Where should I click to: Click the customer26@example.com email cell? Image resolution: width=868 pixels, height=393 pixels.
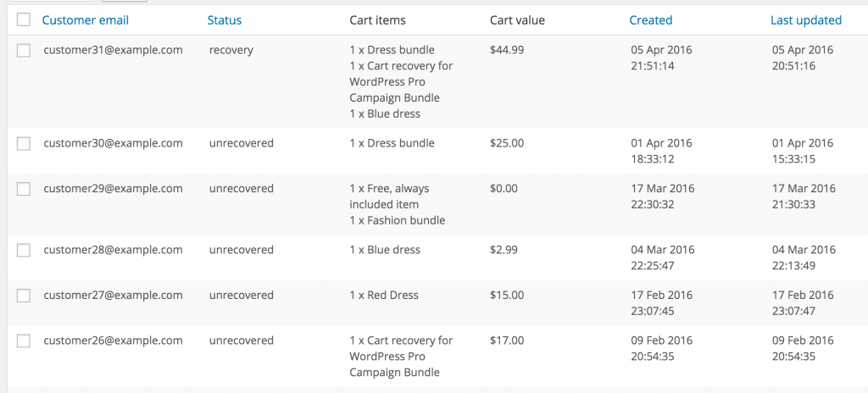point(113,340)
